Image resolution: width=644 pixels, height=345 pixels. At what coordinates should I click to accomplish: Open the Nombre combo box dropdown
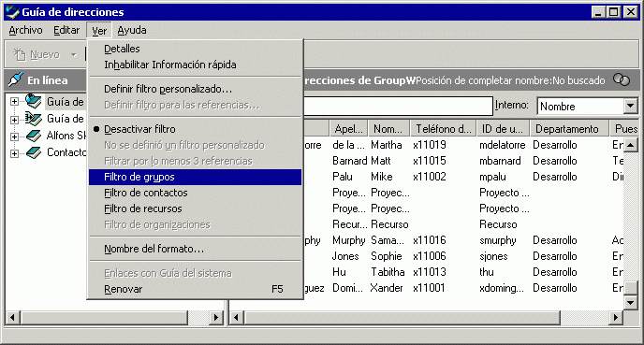coord(630,107)
